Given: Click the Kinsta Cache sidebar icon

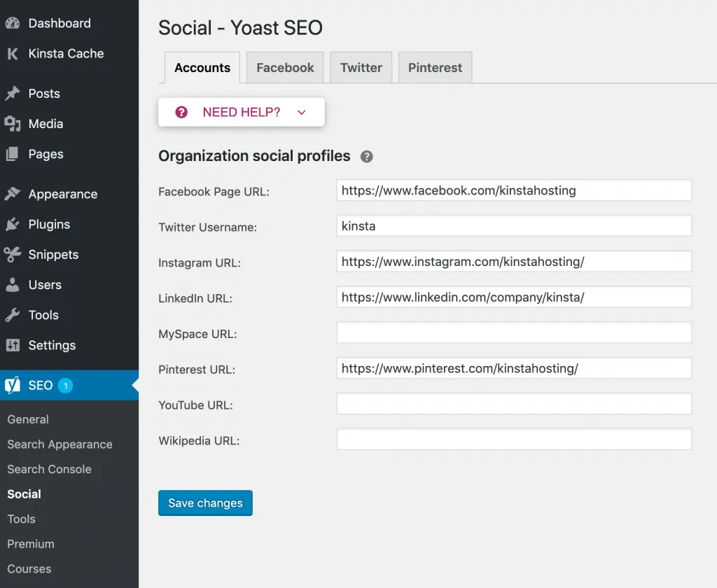Looking at the screenshot, I should (15, 53).
